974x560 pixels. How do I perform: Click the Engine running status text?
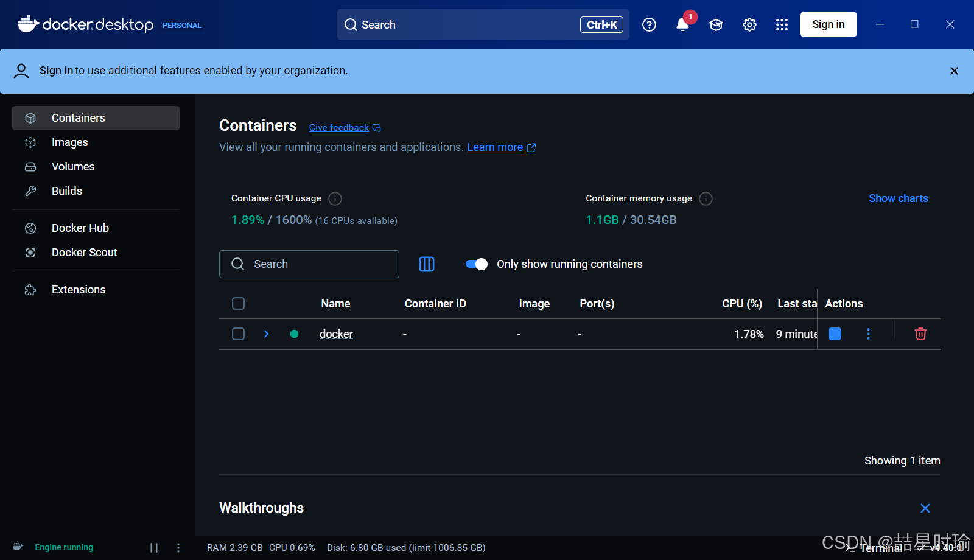coord(64,547)
